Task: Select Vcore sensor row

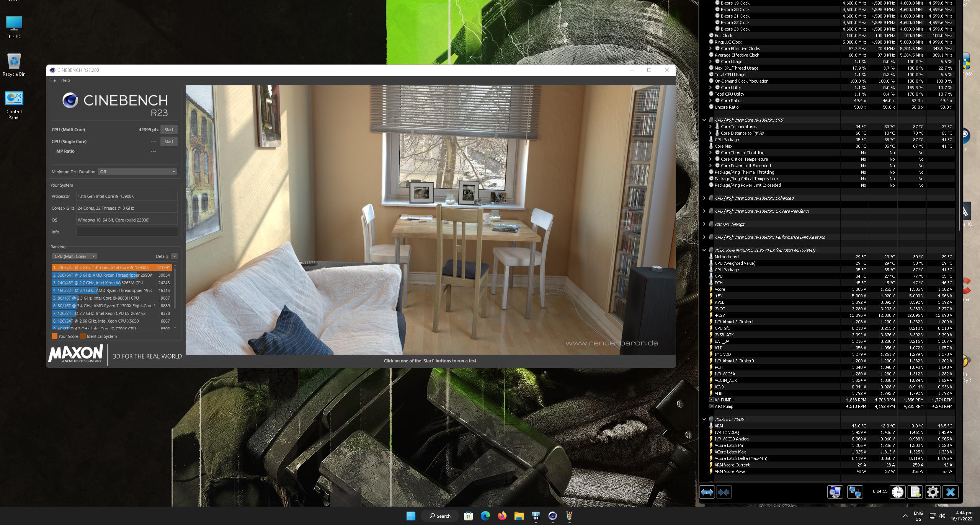Action: pyautogui.click(x=831, y=289)
